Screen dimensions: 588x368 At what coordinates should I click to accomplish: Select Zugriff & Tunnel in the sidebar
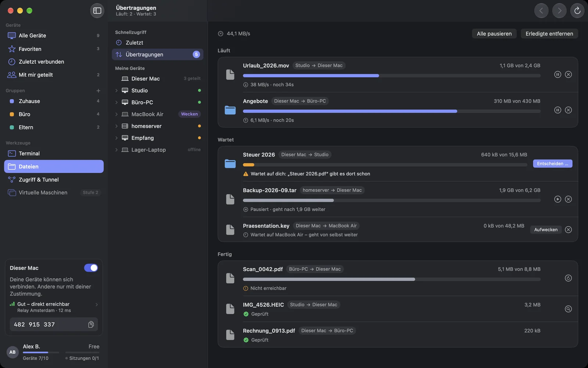coord(54,180)
